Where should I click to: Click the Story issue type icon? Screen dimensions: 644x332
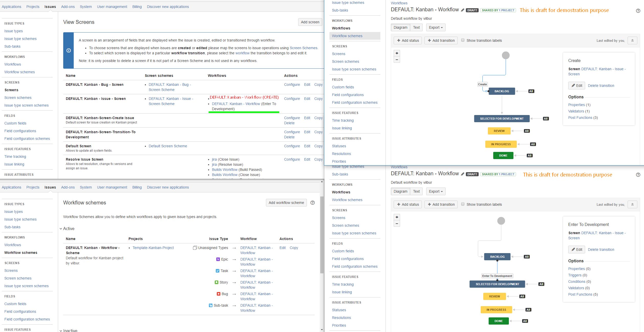point(217,282)
